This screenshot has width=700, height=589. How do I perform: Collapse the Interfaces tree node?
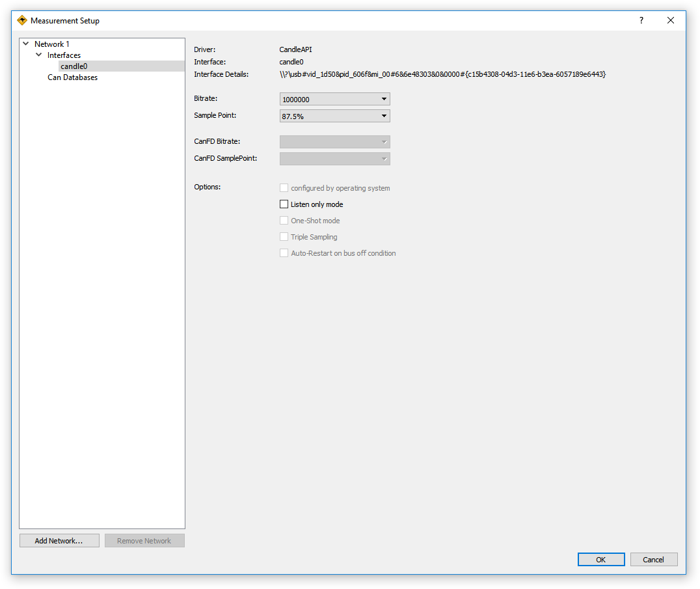tap(39, 55)
